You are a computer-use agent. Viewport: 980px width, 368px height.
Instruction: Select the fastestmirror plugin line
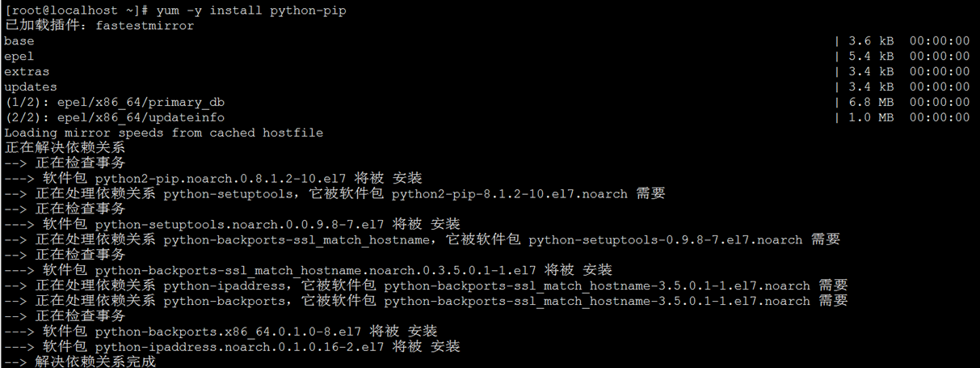pyautogui.click(x=99, y=26)
